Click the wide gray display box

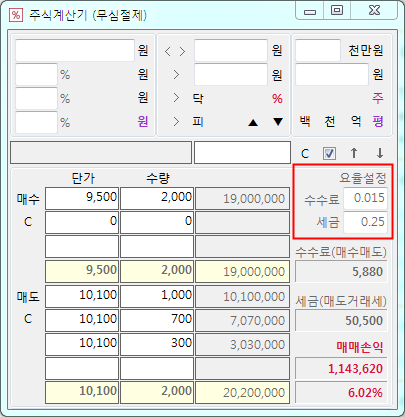[101, 153]
